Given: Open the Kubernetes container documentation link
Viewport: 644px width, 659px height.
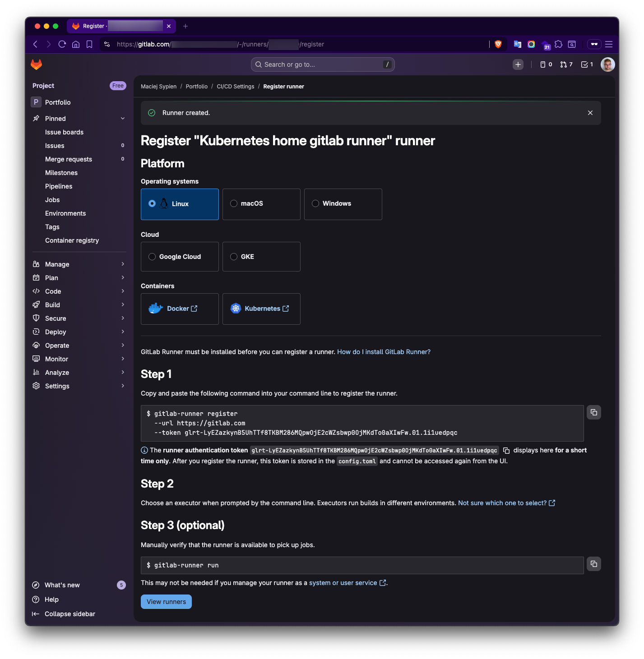Looking at the screenshot, I should pos(261,309).
